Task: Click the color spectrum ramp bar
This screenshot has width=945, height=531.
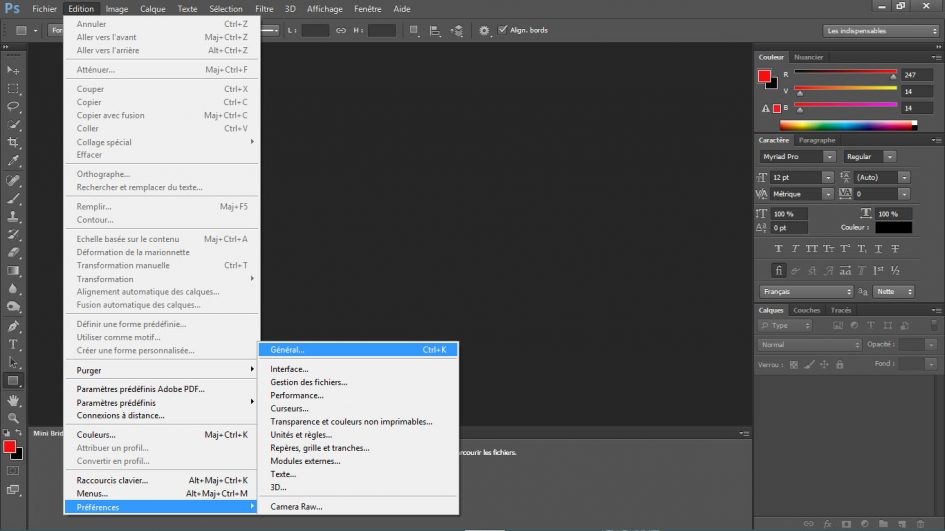Action: pos(847,125)
